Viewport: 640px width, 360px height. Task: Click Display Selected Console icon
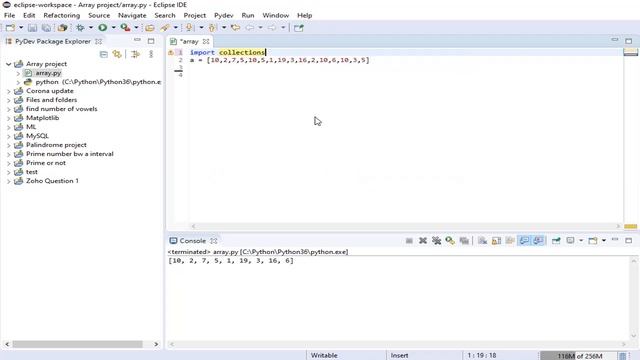click(x=570, y=241)
